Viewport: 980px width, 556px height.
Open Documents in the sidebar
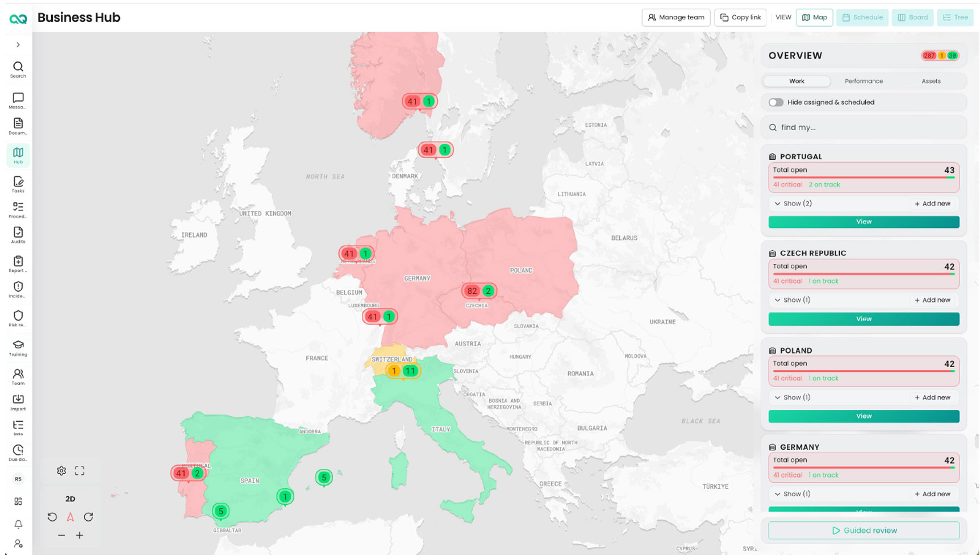[x=18, y=126]
